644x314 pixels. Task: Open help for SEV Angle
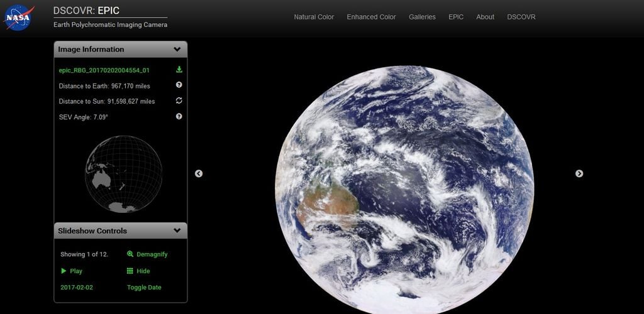(x=179, y=116)
